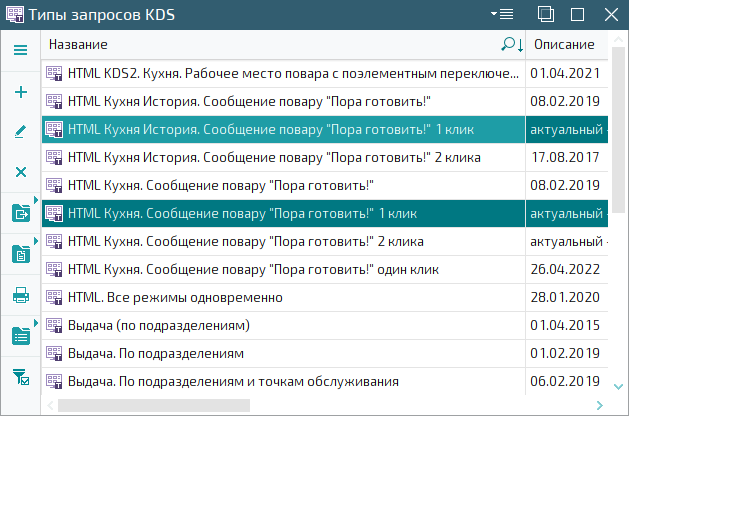The image size is (739, 505).
Task: Open the title bar dropdown list menu
Action: [501, 14]
